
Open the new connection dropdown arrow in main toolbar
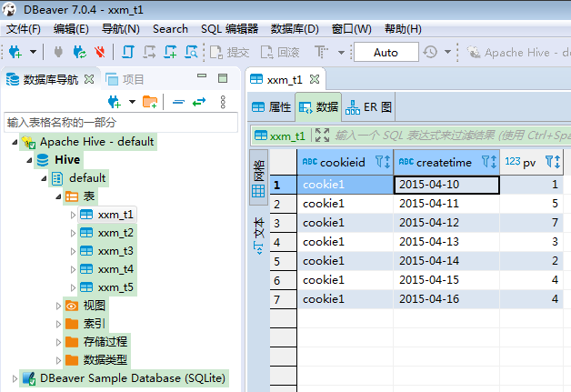[x=33, y=52]
